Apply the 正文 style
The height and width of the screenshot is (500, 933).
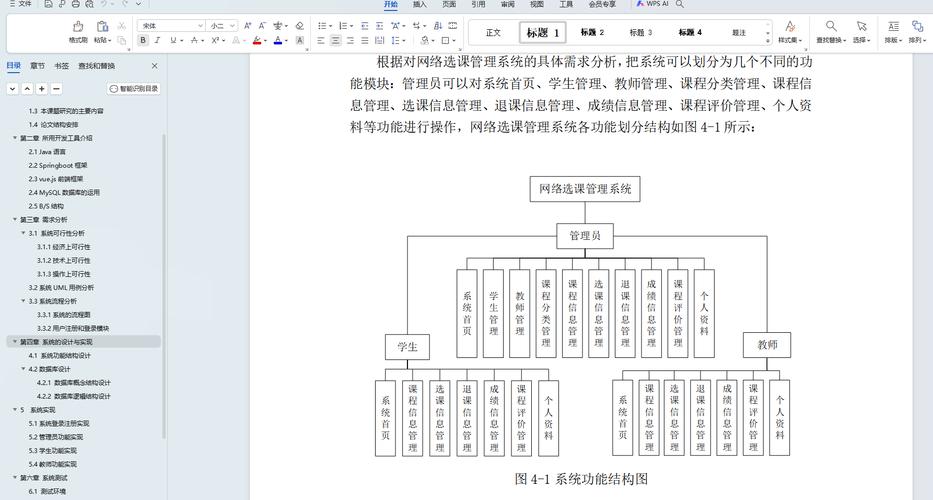tap(493, 33)
